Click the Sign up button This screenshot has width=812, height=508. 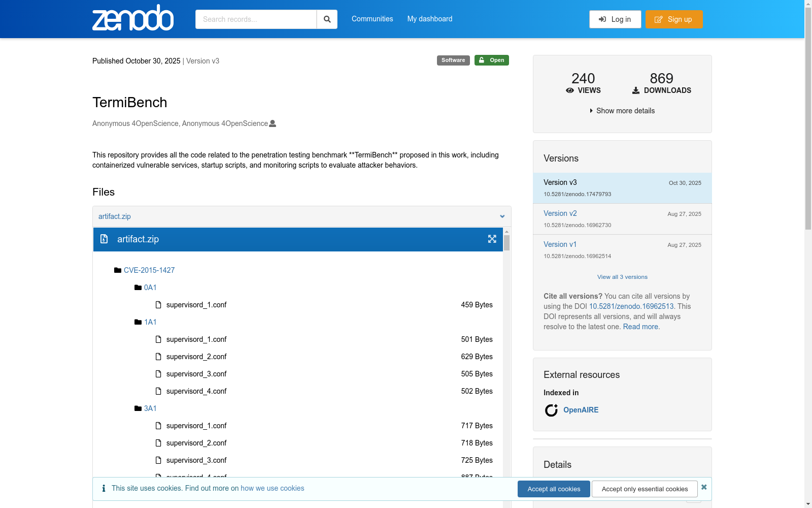(674, 19)
